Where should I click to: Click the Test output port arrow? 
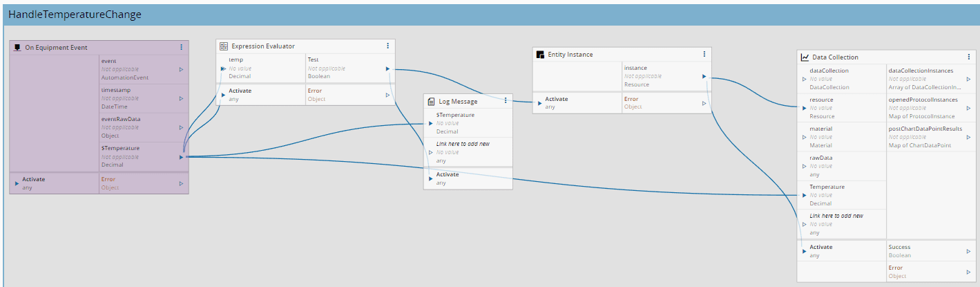pyautogui.click(x=387, y=68)
